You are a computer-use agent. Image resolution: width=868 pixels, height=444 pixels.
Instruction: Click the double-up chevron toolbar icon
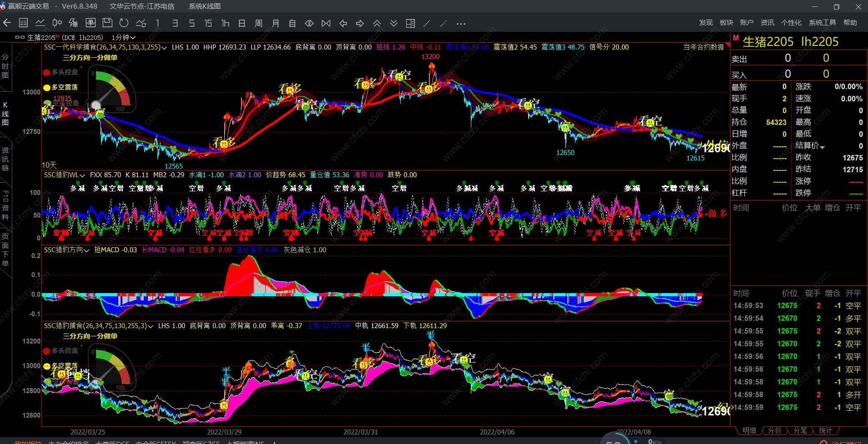pos(377,23)
